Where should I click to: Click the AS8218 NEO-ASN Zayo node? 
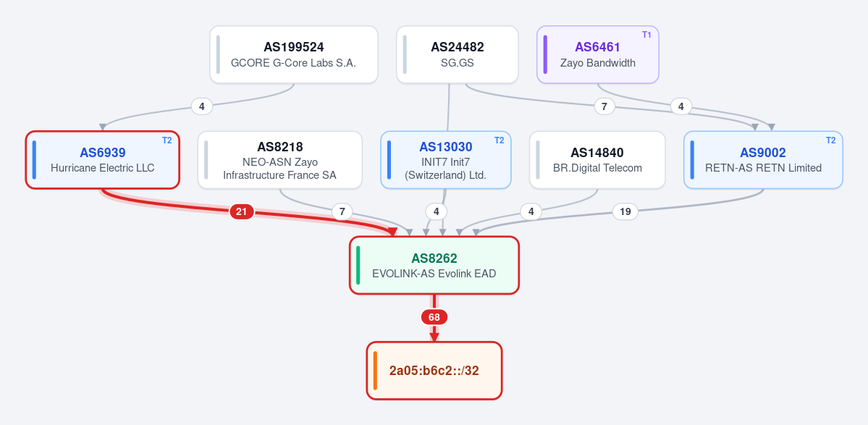279,160
